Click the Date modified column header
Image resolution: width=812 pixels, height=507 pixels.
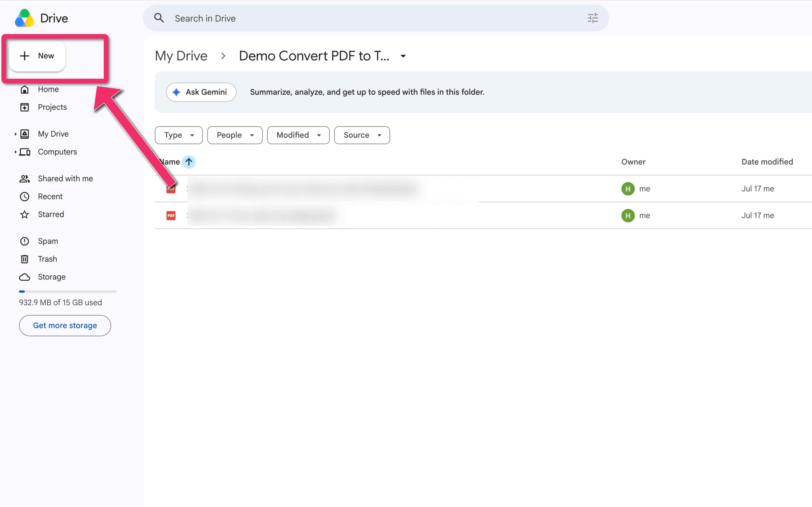[767, 162]
